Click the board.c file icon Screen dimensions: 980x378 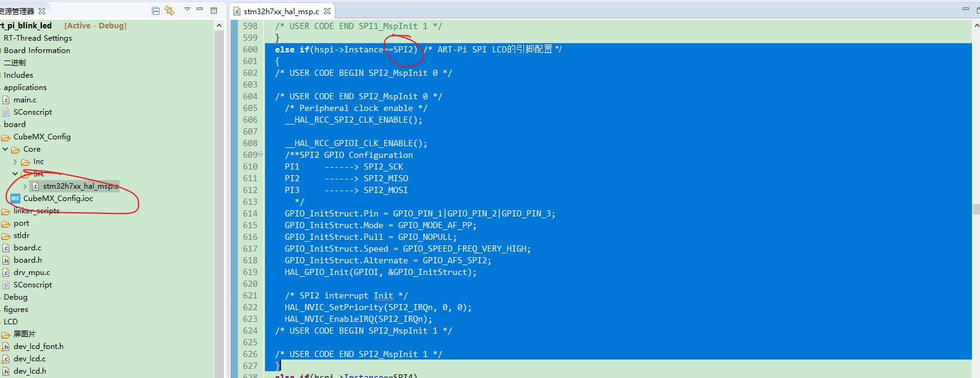(6, 248)
